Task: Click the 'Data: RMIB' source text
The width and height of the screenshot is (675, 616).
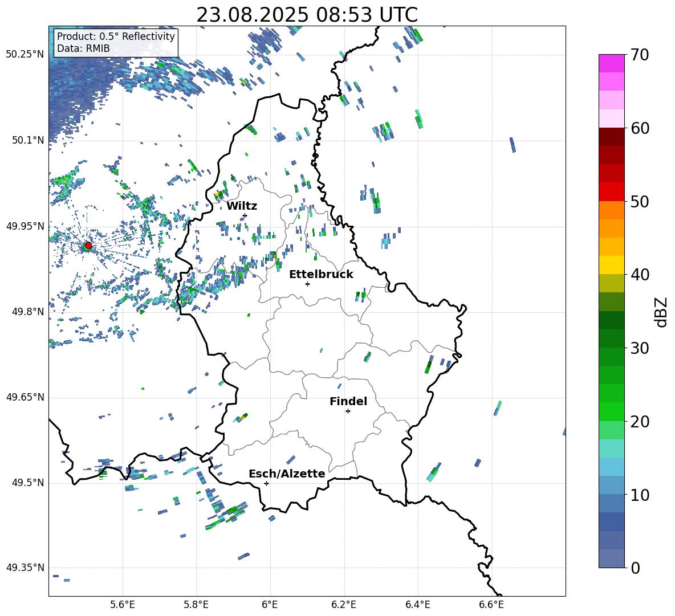Action: click(x=83, y=48)
